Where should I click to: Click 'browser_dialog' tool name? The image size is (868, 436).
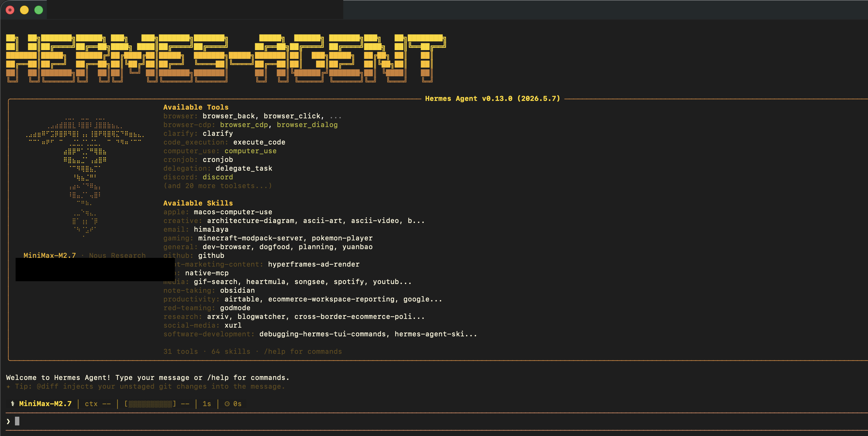click(x=307, y=125)
